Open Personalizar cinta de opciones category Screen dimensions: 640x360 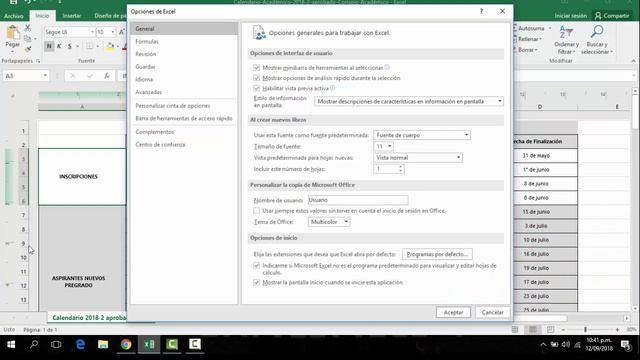click(173, 106)
